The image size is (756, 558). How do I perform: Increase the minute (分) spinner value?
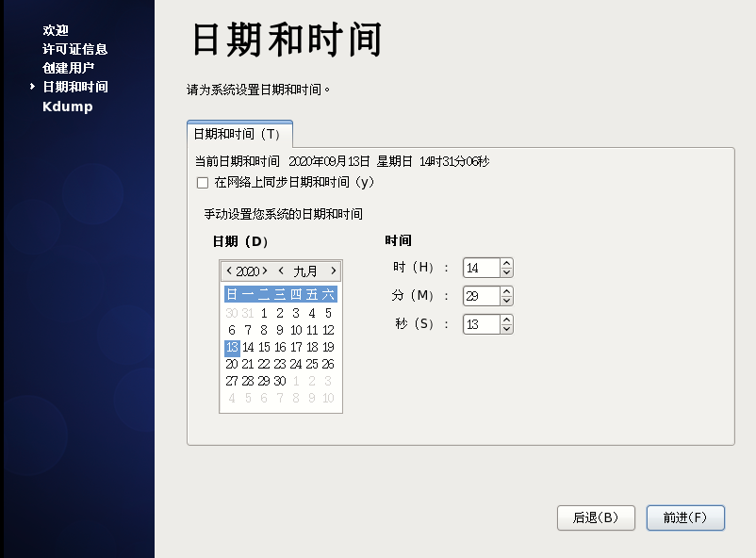click(506, 291)
